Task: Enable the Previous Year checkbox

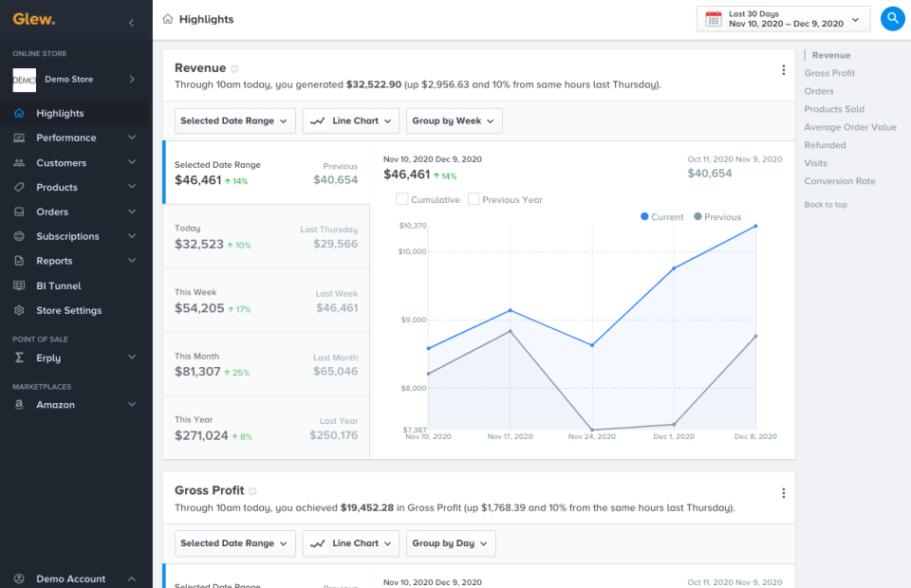Action: (x=474, y=199)
